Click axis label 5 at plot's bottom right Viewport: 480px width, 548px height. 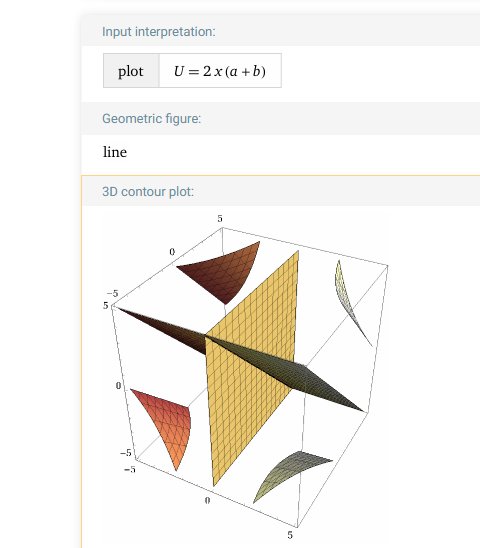pyautogui.click(x=290, y=535)
